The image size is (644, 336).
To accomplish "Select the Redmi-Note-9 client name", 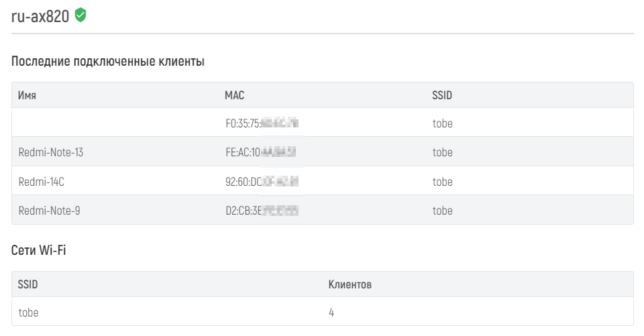I will click(x=49, y=211).
